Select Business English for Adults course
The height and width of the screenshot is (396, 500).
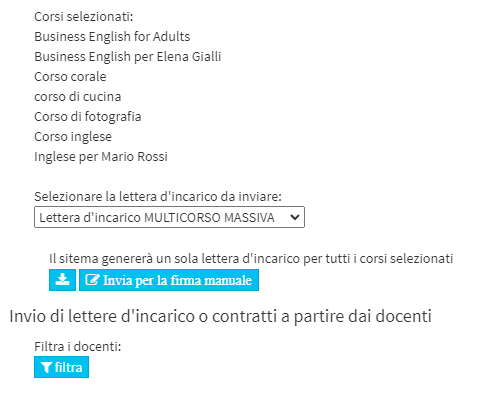point(112,37)
